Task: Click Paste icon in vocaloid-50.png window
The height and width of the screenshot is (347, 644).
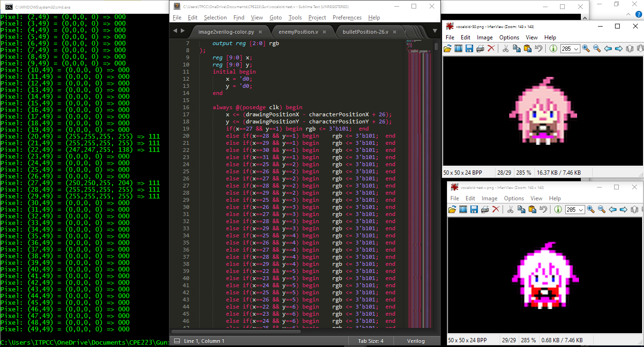Action: point(528,48)
